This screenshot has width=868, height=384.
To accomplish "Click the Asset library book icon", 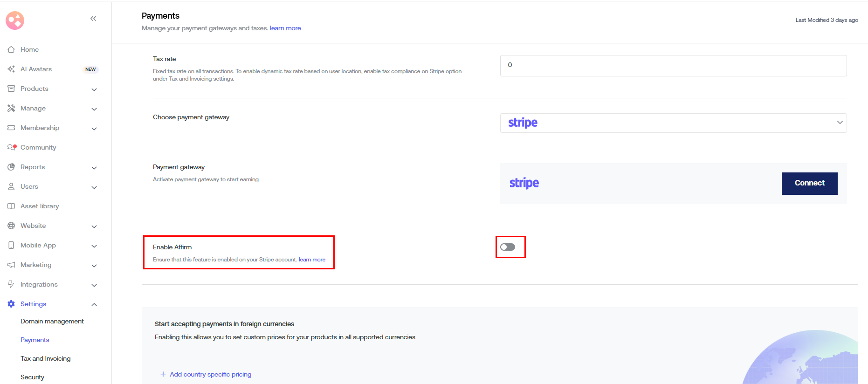I will [11, 206].
